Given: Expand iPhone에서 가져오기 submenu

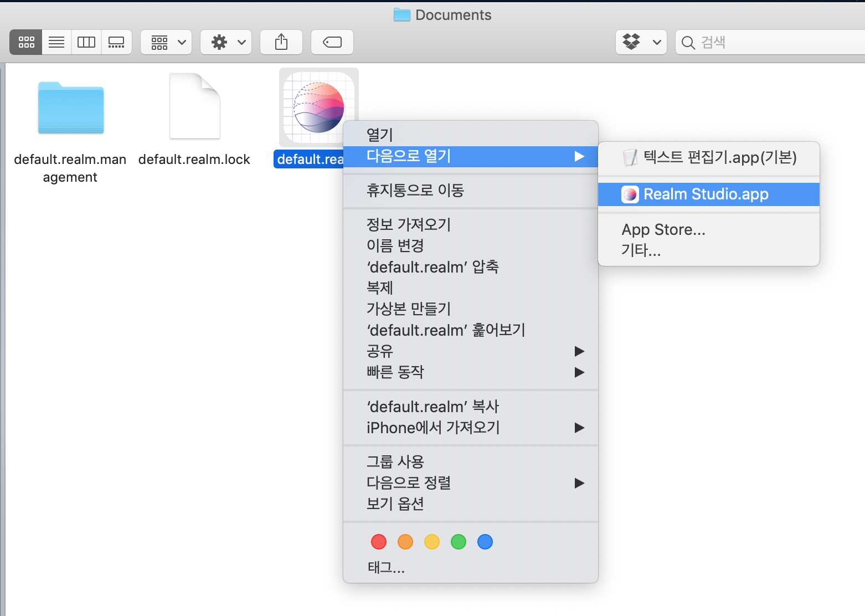Looking at the screenshot, I should (x=471, y=428).
